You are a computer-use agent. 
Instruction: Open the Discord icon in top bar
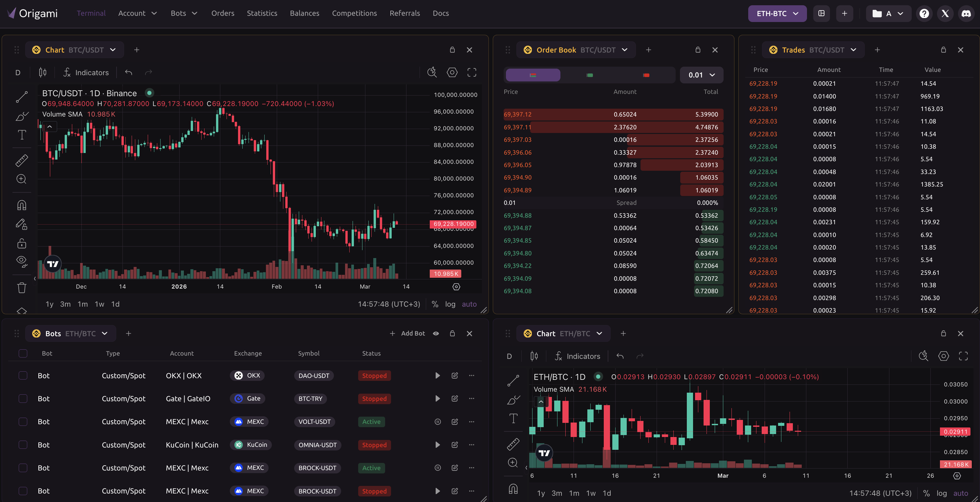click(966, 13)
